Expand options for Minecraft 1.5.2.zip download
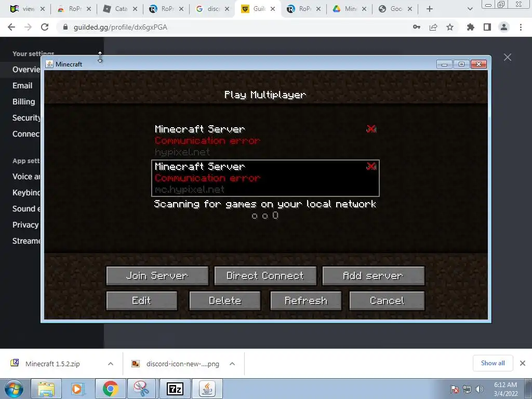This screenshot has height=399, width=532. coord(111,364)
